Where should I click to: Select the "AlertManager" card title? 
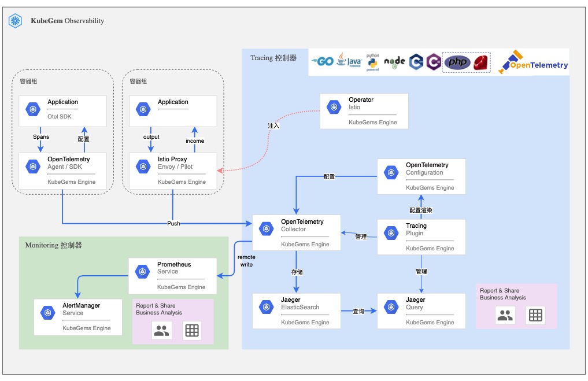(82, 306)
